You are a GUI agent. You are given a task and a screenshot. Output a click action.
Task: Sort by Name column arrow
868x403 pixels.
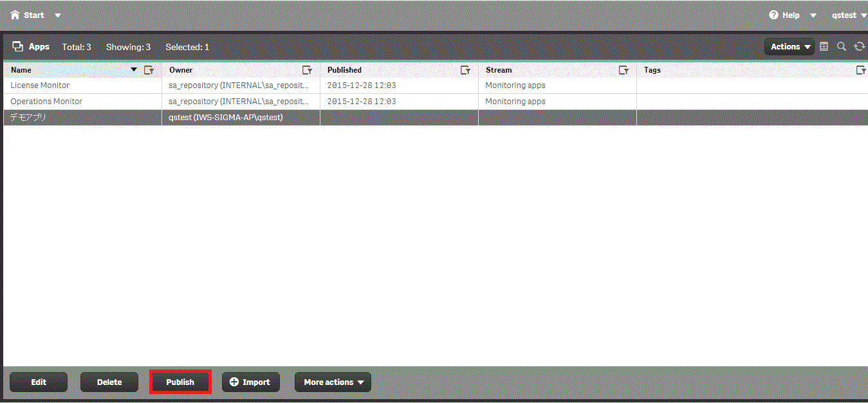click(134, 69)
